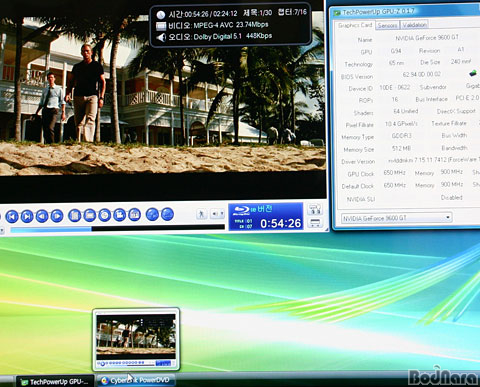
Task: Click the playback seek progress bar
Action: (x=118, y=229)
